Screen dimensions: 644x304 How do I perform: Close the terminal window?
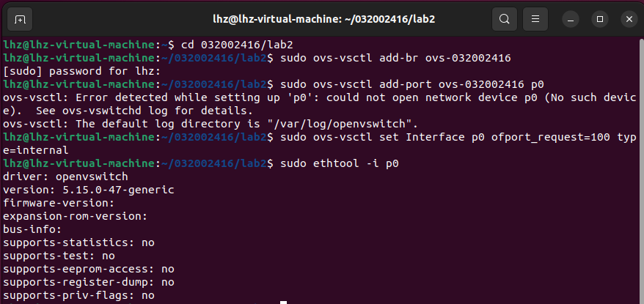(629, 19)
